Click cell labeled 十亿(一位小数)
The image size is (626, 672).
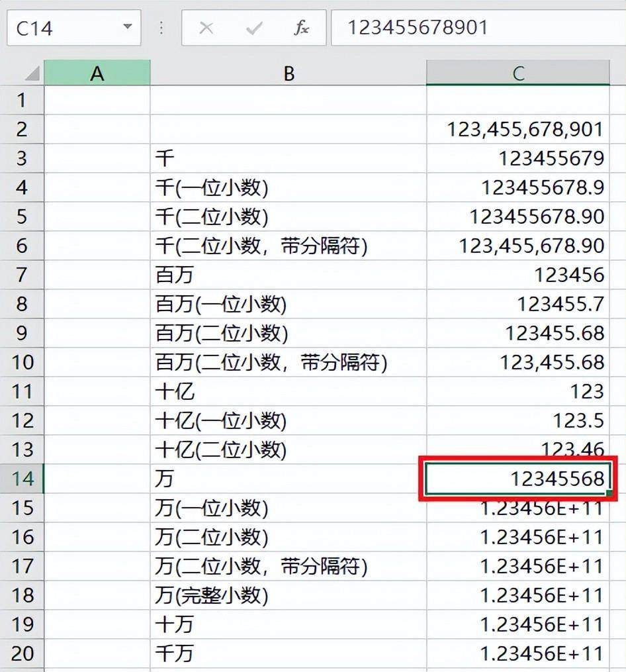pyautogui.click(x=289, y=420)
